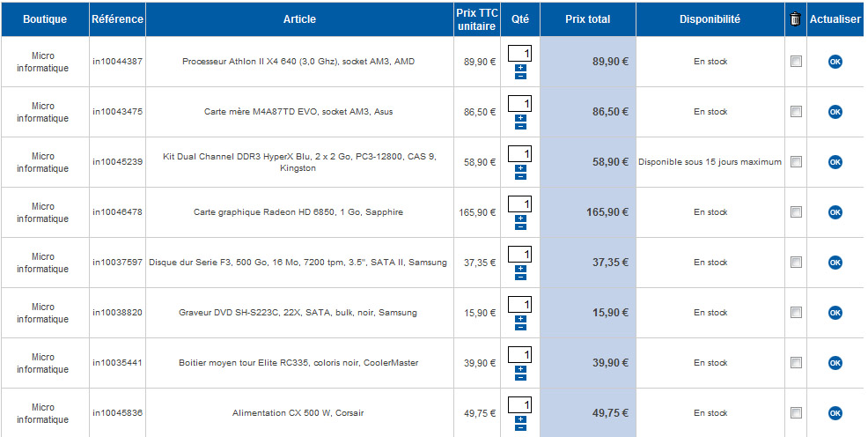Image resolution: width=868 pixels, height=437 pixels.
Task: Click plus icon for DVD SH-S223C burner
Action: pyautogui.click(x=519, y=318)
